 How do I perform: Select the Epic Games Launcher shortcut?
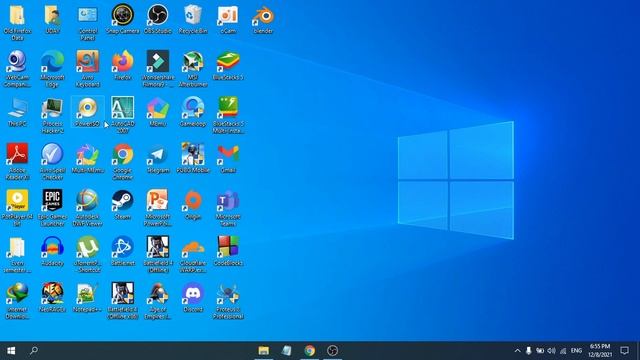(x=52, y=208)
